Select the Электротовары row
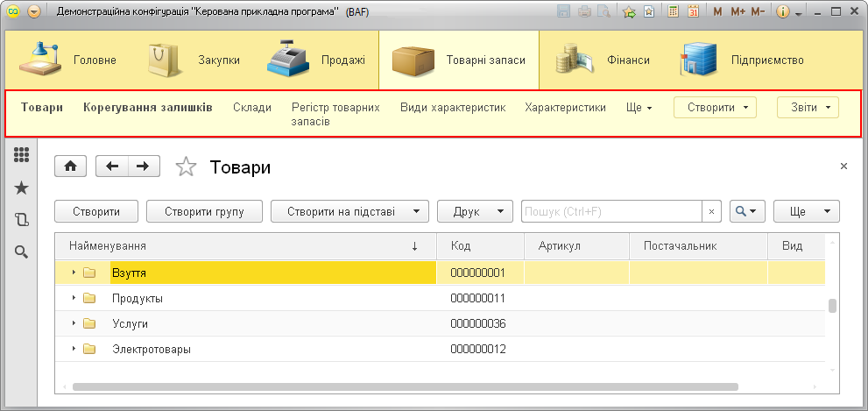The height and width of the screenshot is (411, 868). pyautogui.click(x=440, y=349)
